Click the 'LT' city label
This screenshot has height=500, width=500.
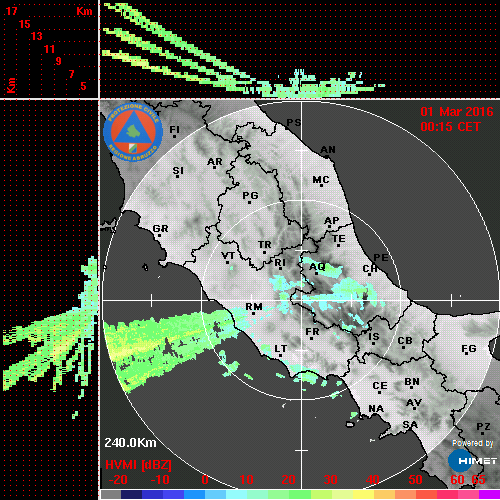[280, 349]
